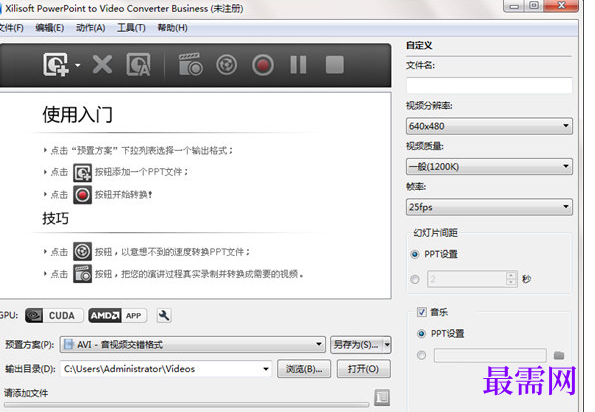
Task: Click the music file path input field
Action: 490,355
